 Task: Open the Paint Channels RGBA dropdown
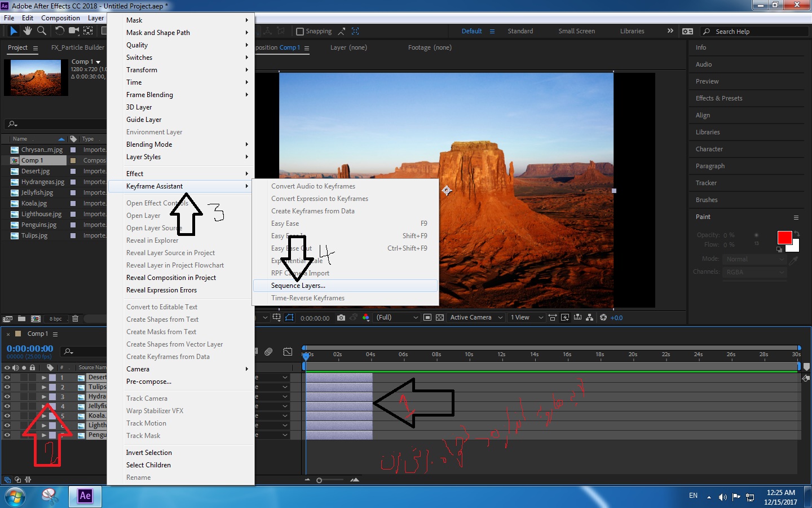[754, 272]
